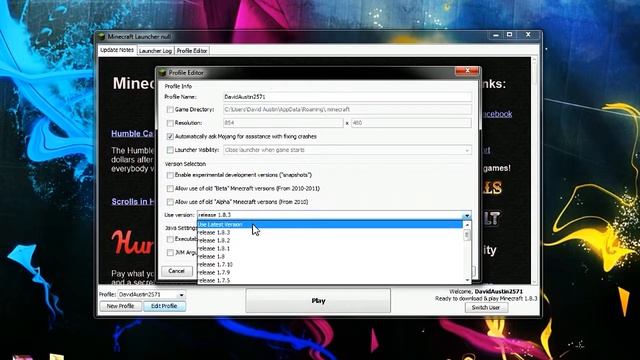Enable the Resolution checkbox
Viewport: 640px width, 360px height.
tap(170, 123)
